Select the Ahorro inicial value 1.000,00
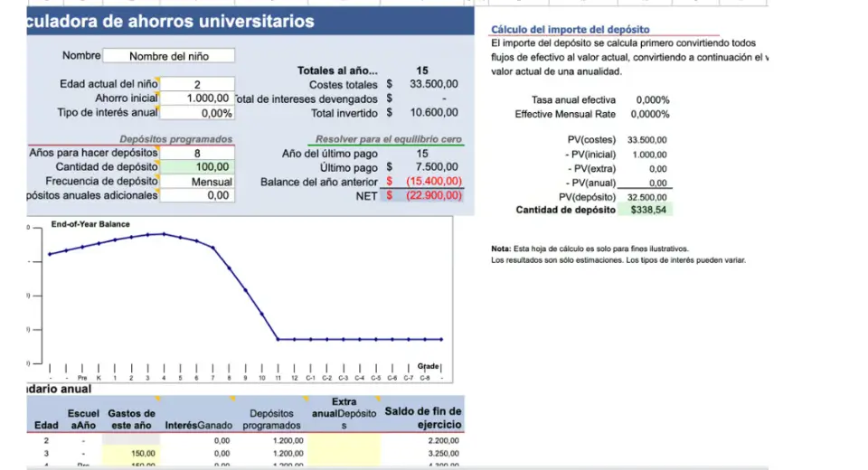868x470 pixels. [196, 99]
